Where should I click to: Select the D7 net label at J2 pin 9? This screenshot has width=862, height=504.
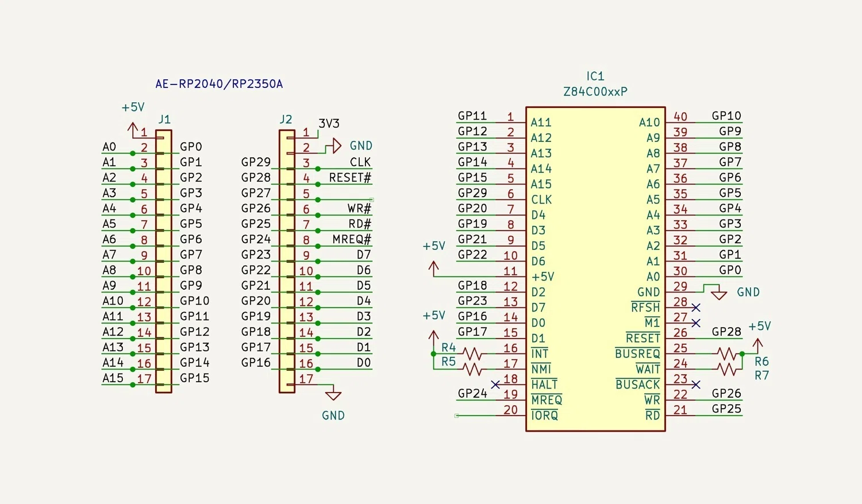click(x=364, y=255)
